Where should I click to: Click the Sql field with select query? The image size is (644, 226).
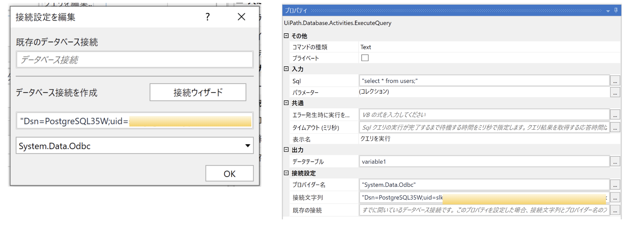484,81
